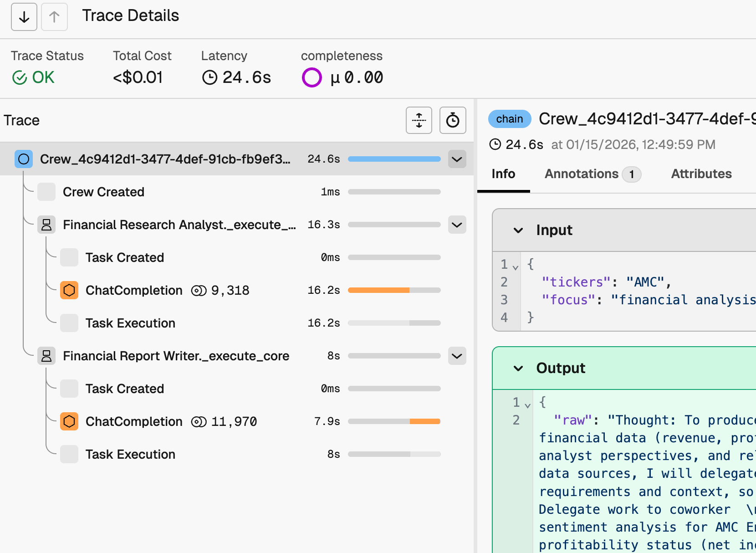Click the orange LLM icon for 9,318-token ChatCompletion
The height and width of the screenshot is (553, 756).
[69, 290]
